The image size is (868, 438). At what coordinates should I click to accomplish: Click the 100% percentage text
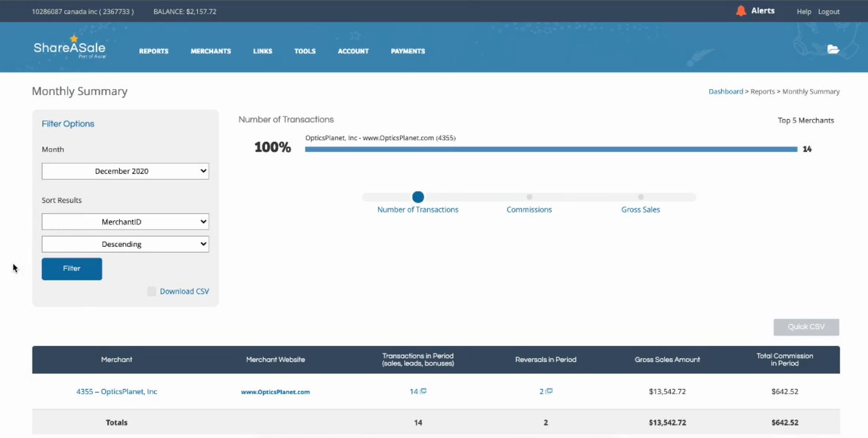pyautogui.click(x=272, y=148)
